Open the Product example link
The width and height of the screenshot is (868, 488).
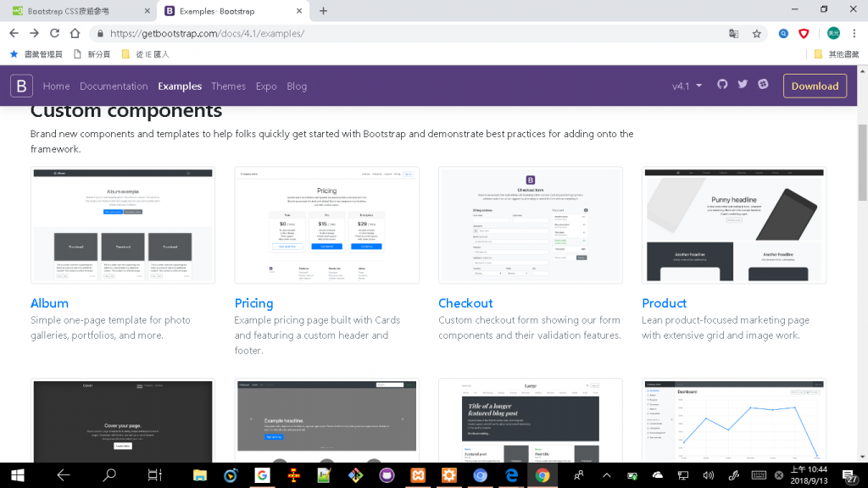pyautogui.click(x=664, y=303)
